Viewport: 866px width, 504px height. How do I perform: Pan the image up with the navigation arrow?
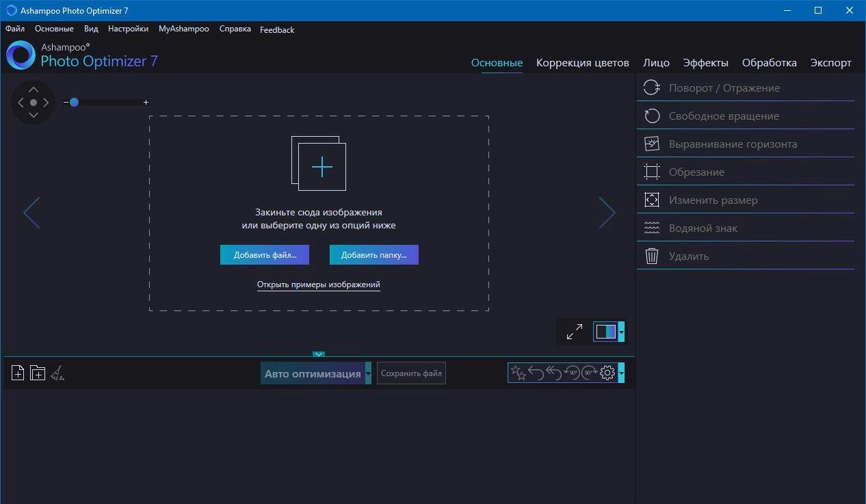34,90
